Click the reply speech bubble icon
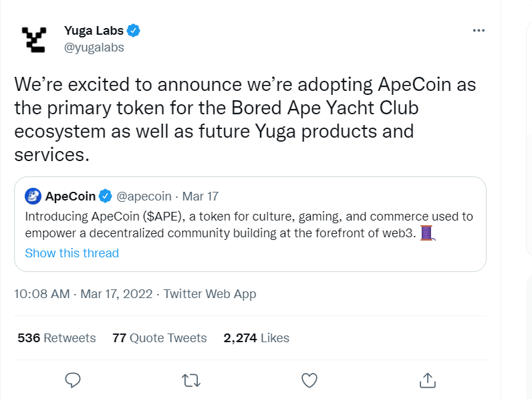This screenshot has width=532, height=399. click(x=73, y=380)
